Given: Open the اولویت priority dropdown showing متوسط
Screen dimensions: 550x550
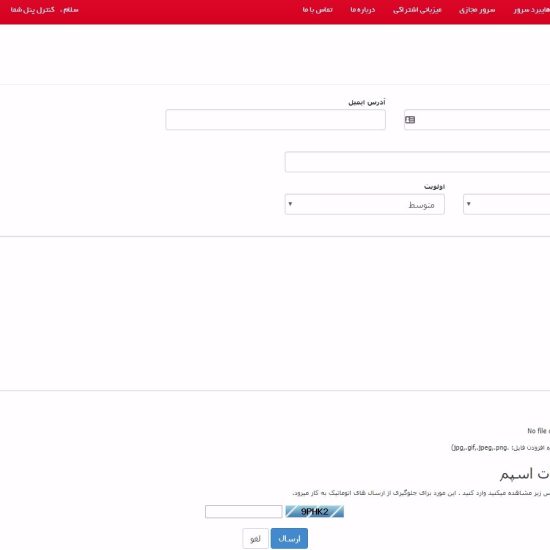Looking at the screenshot, I should (x=364, y=204).
